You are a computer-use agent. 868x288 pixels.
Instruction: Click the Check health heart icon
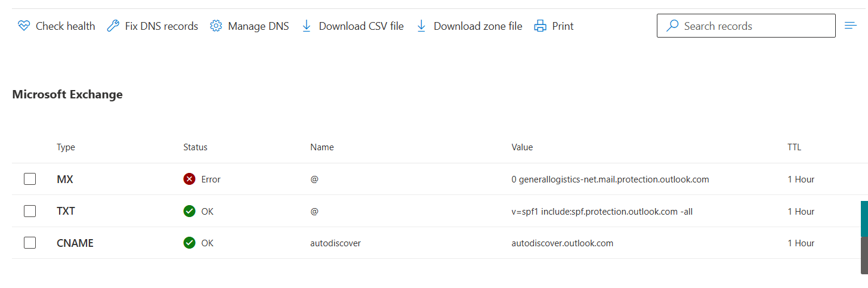click(x=24, y=26)
